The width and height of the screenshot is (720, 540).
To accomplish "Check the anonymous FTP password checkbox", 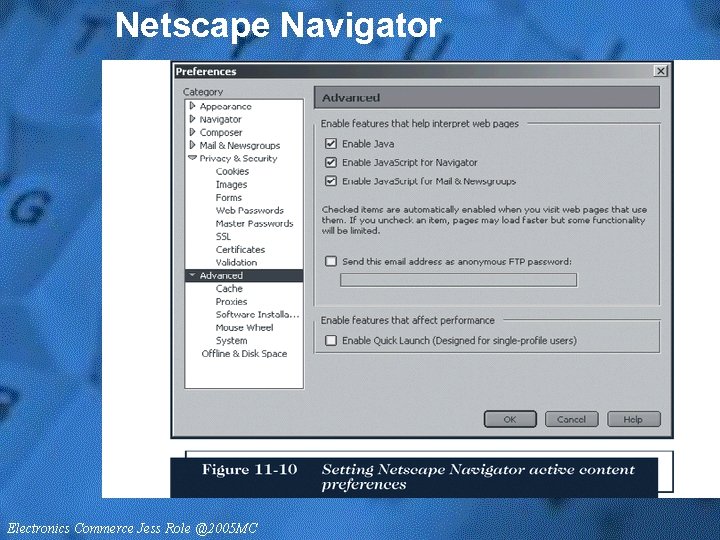I will pos(331,261).
